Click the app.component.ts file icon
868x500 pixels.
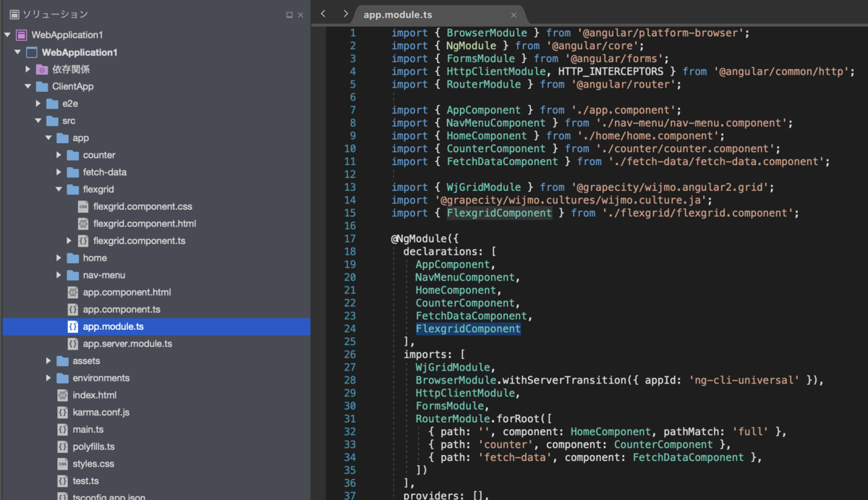pyautogui.click(x=72, y=310)
